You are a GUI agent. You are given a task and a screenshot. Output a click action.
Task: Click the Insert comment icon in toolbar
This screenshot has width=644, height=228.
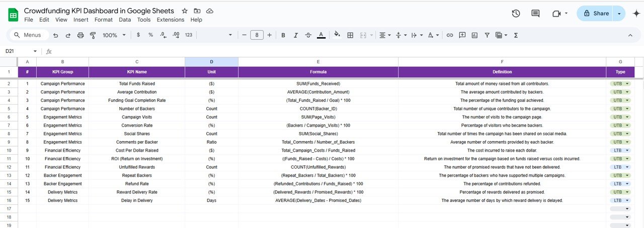(x=462, y=35)
